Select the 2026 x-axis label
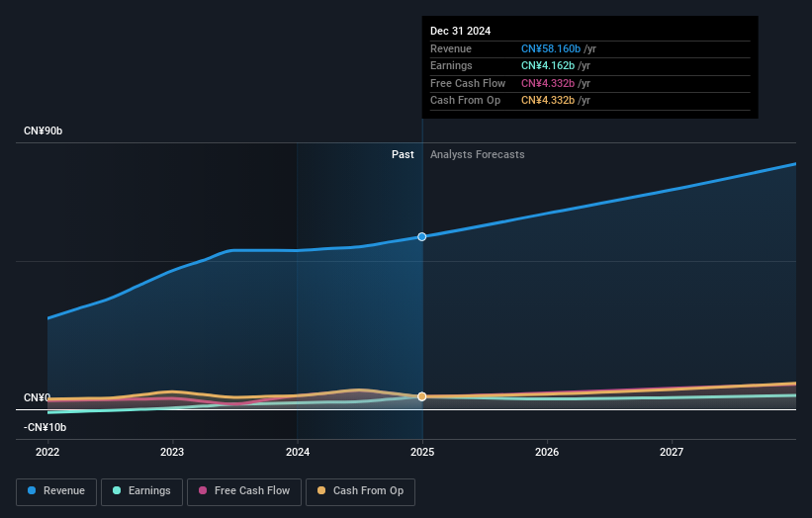 (547, 452)
